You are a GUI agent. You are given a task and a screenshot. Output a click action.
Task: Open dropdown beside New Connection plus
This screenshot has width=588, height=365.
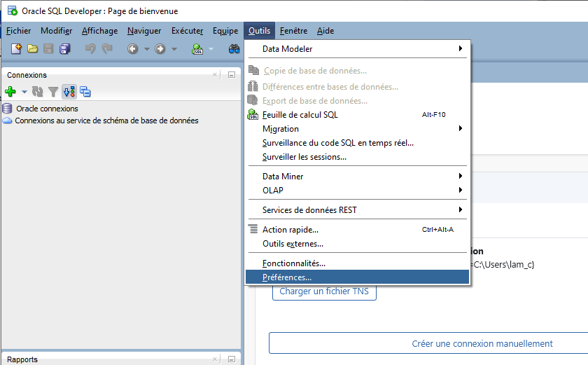click(x=24, y=92)
